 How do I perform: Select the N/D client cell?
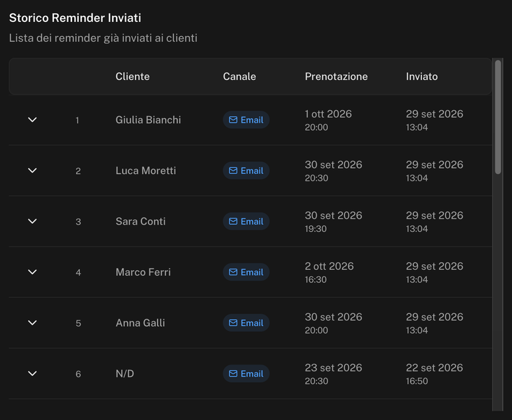(x=125, y=373)
